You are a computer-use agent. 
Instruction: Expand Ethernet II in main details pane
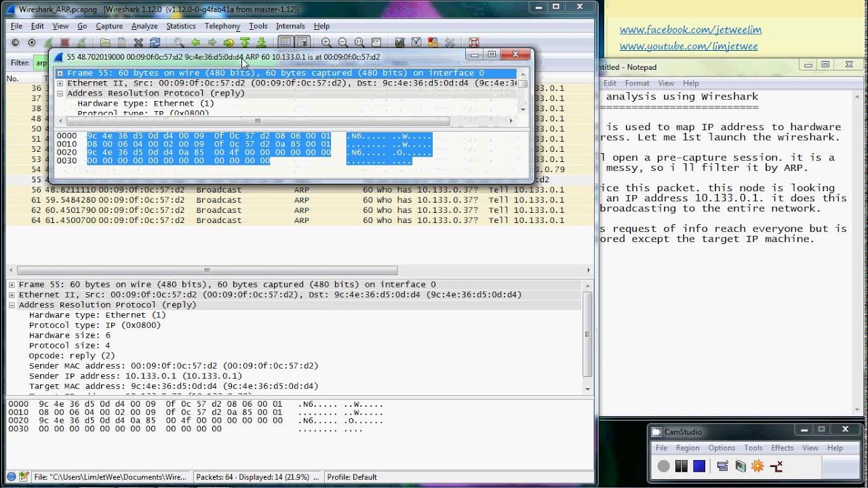tap(12, 295)
